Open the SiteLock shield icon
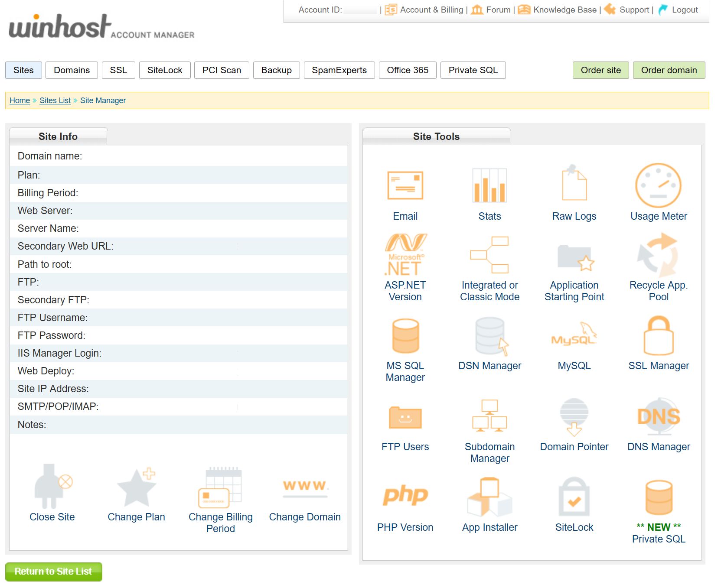 click(574, 497)
